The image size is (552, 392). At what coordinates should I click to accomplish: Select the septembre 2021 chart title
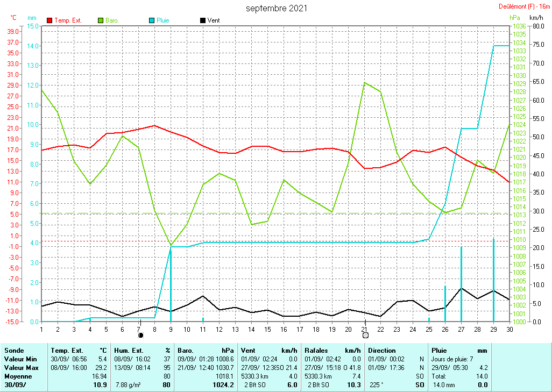(277, 8)
